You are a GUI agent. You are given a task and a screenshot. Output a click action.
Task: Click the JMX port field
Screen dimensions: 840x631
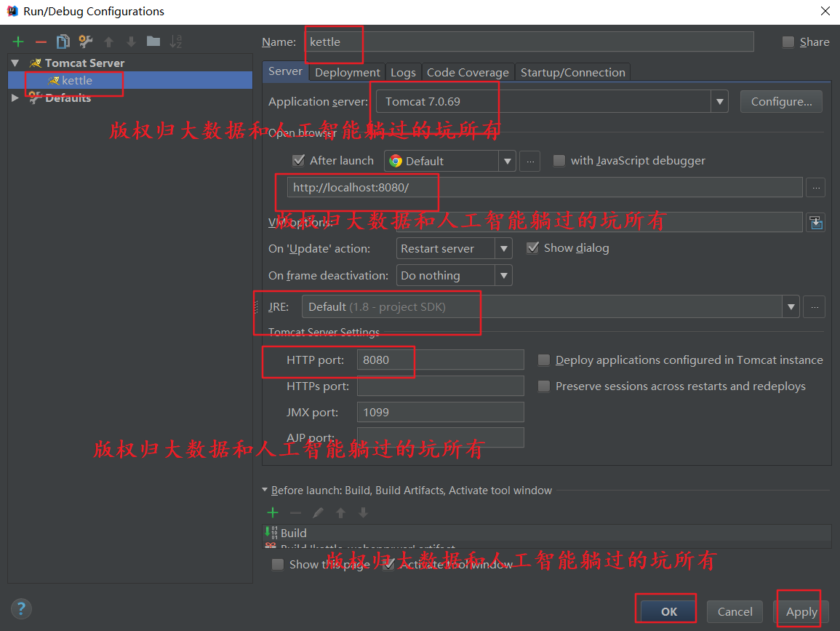(440, 412)
